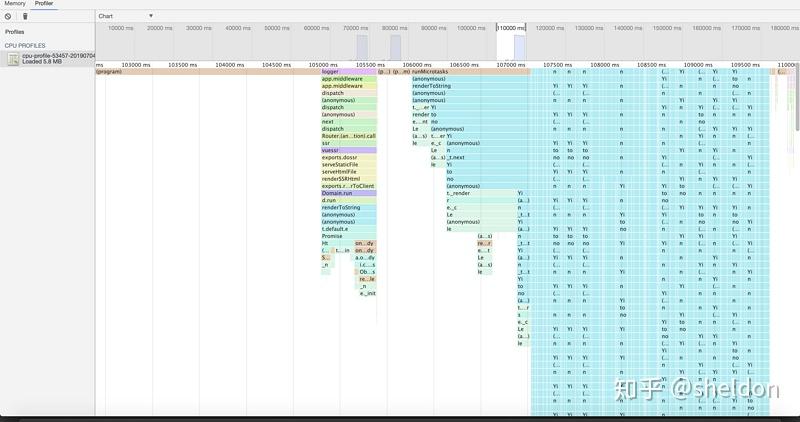
Task: Click the CPU PROFILES section header
Action: tap(24, 45)
